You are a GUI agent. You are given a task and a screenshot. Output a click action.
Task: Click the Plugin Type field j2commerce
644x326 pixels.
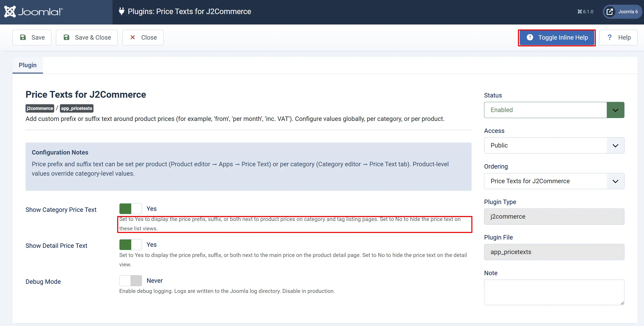[554, 217]
